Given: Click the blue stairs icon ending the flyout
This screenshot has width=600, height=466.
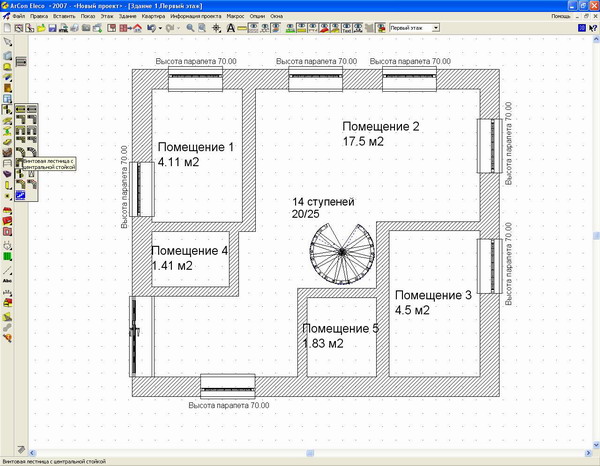Looking at the screenshot, I should click(21, 196).
